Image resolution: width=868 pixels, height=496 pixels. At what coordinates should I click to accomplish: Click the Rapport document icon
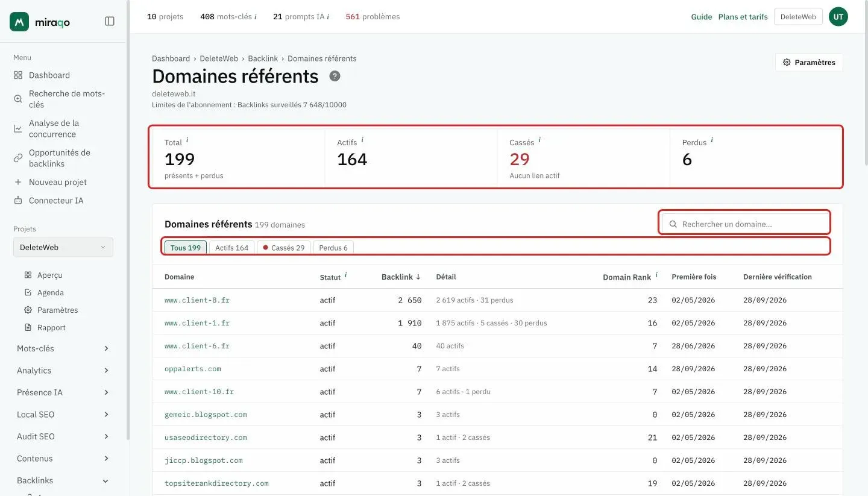(x=28, y=327)
